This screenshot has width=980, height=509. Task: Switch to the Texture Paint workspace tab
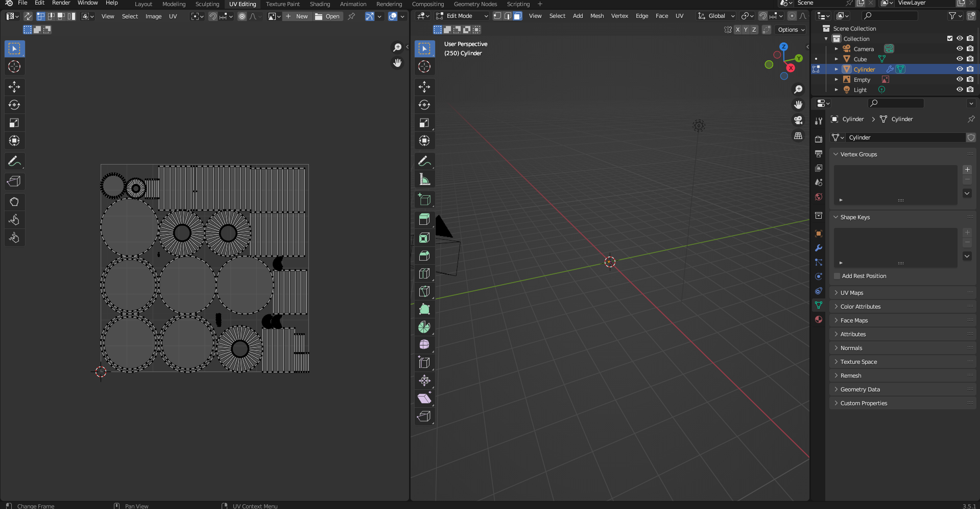click(x=282, y=4)
